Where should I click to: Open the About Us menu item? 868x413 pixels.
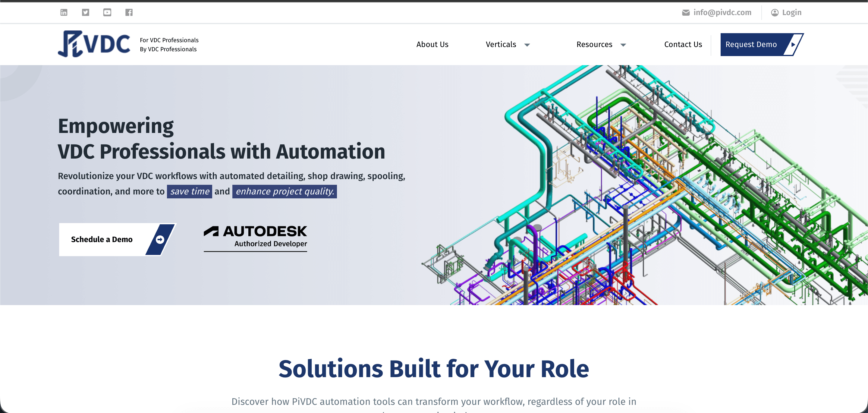click(x=432, y=45)
